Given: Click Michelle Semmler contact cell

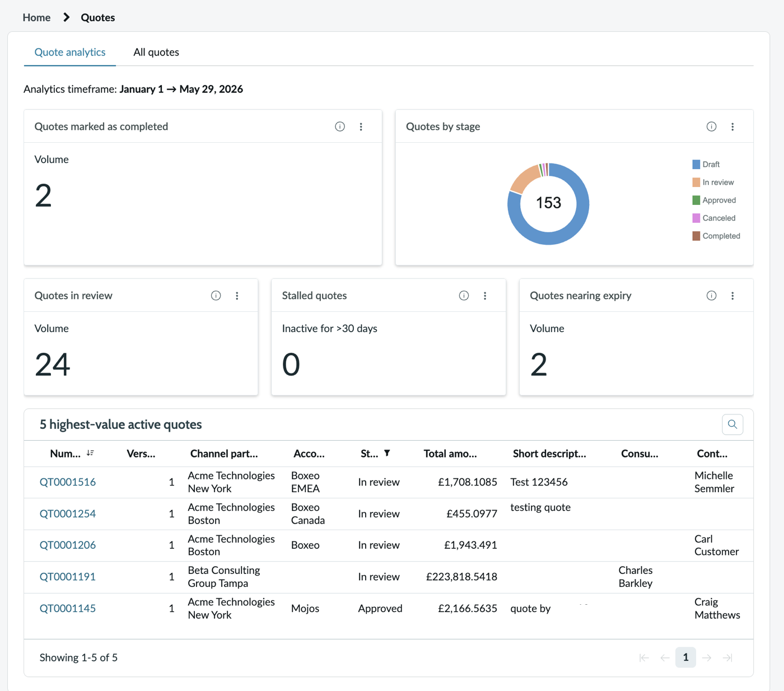Looking at the screenshot, I should pyautogui.click(x=715, y=482).
